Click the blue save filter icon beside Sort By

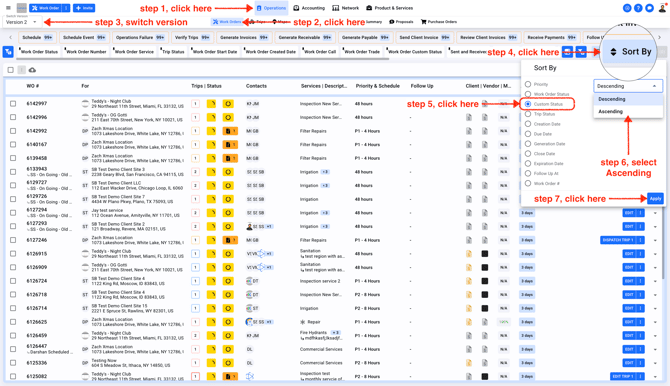click(567, 52)
